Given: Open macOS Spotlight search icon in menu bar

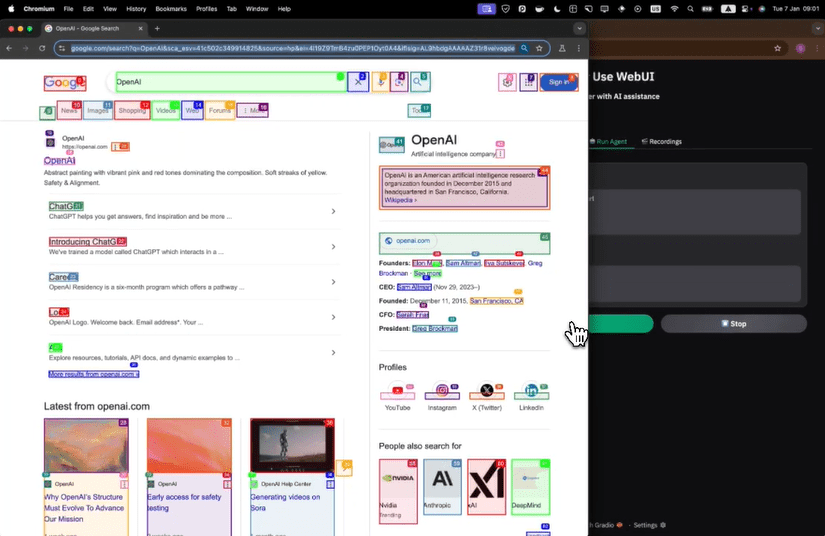Looking at the screenshot, I should click(x=690, y=9).
